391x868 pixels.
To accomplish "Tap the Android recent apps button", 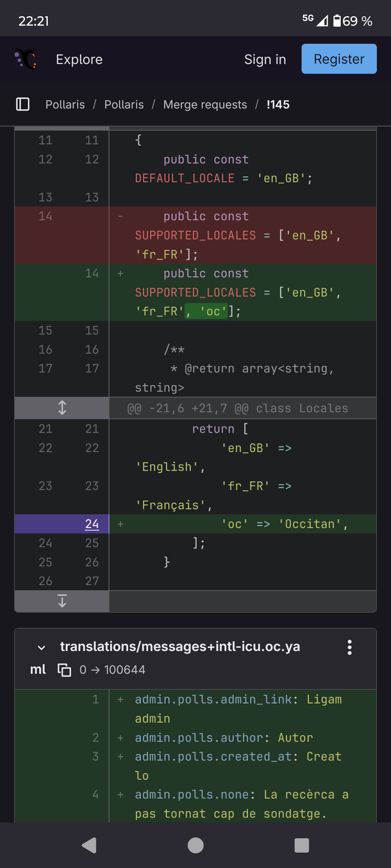I will tap(302, 846).
